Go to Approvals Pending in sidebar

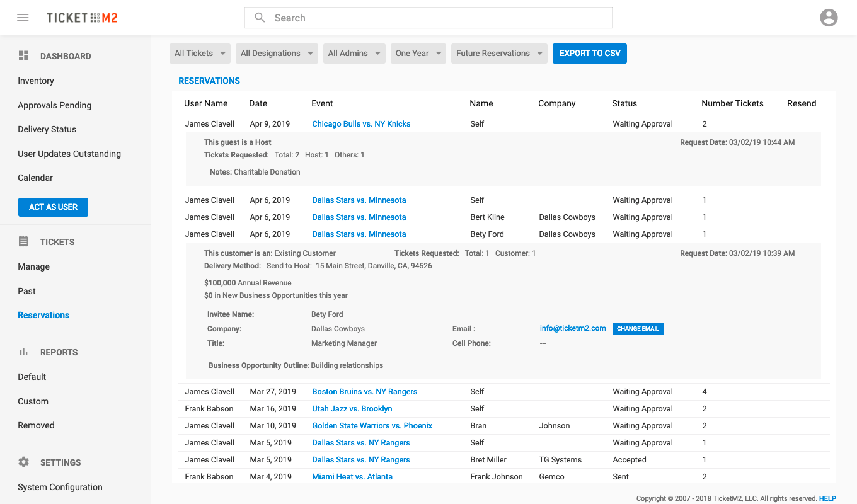55,105
